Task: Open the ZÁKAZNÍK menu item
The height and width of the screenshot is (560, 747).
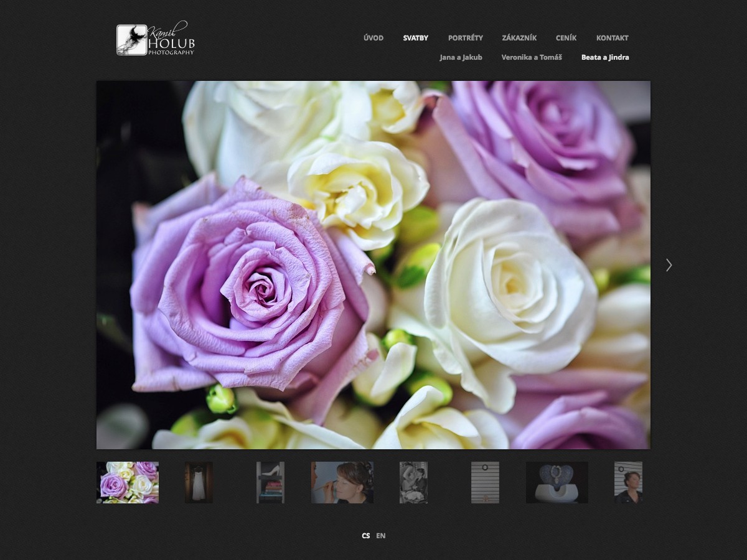Action: click(x=519, y=38)
